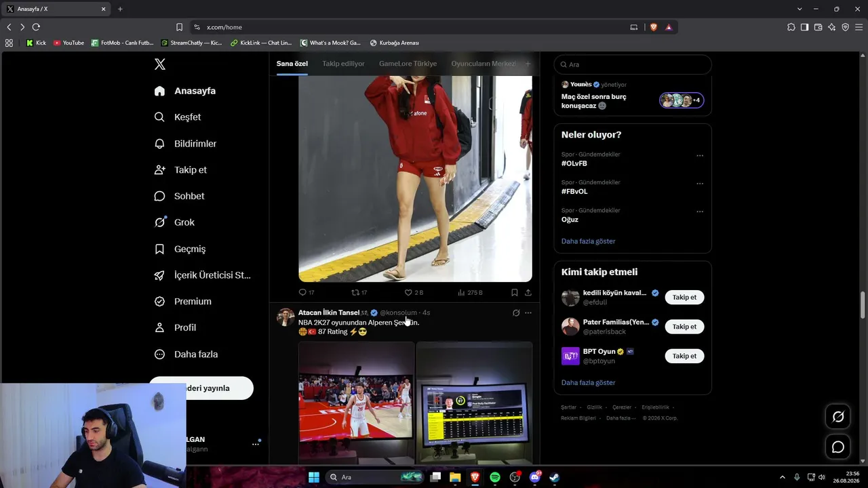Open Profil page in the sidebar
The height and width of the screenshot is (488, 868).
pyautogui.click(x=176, y=327)
